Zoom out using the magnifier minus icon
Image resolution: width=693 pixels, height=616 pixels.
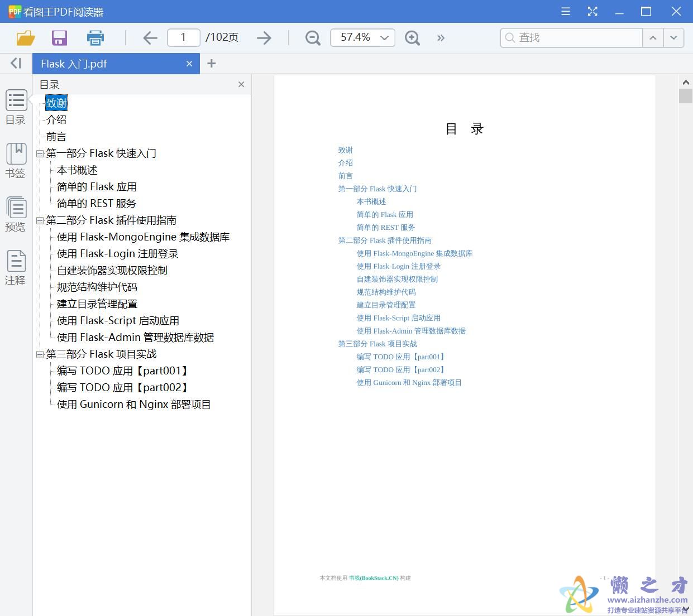tap(312, 37)
